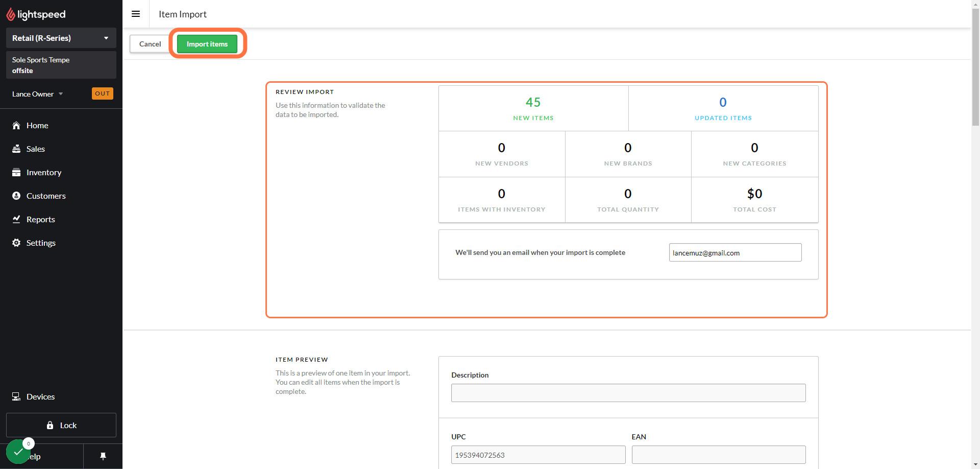This screenshot has height=469, width=980.
Task: Click the vertical page scrollbar thumb
Action: (975, 66)
